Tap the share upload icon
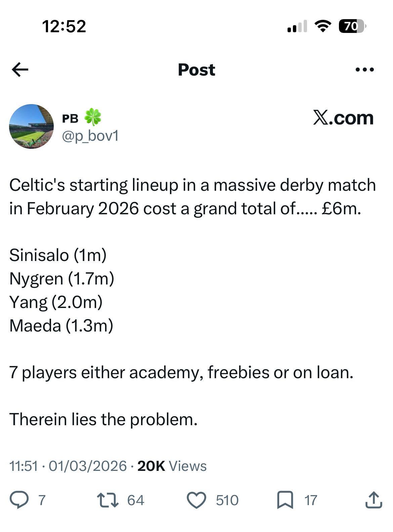393x532 pixels. point(373,500)
